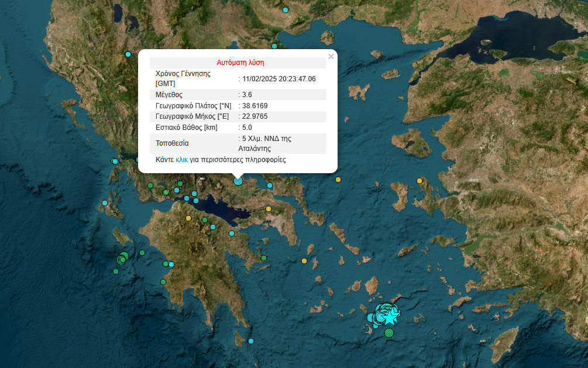Select the cyan star epicenter marker near Santorini

[390, 317]
